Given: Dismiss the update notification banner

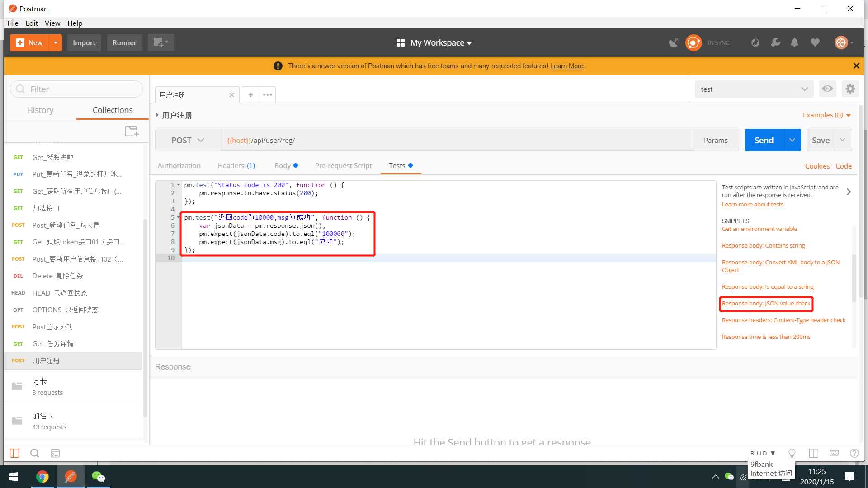Looking at the screenshot, I should (856, 66).
